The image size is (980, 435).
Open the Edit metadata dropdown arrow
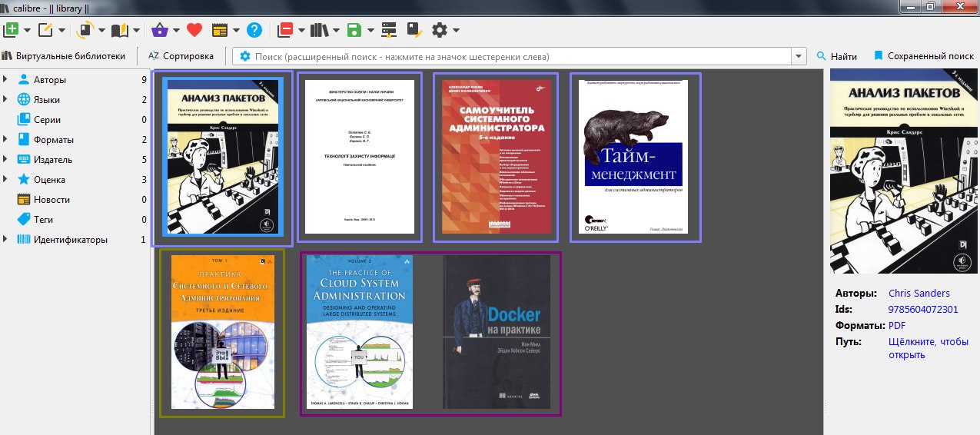[x=61, y=31]
